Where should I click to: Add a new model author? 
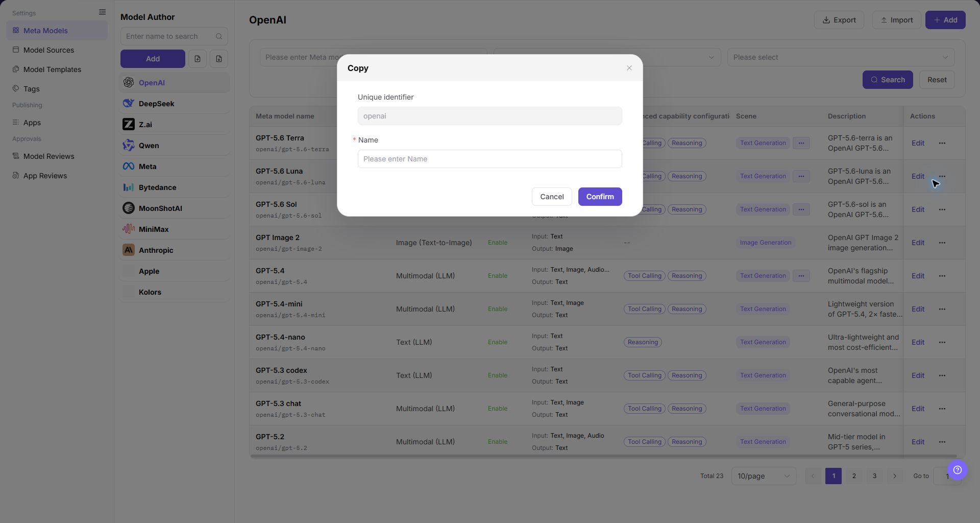[x=153, y=59]
